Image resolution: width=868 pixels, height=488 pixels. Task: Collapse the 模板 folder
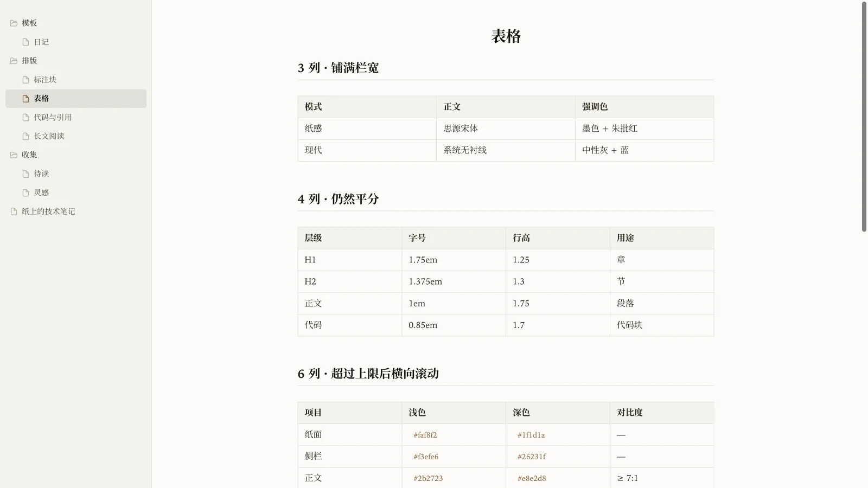coord(76,23)
